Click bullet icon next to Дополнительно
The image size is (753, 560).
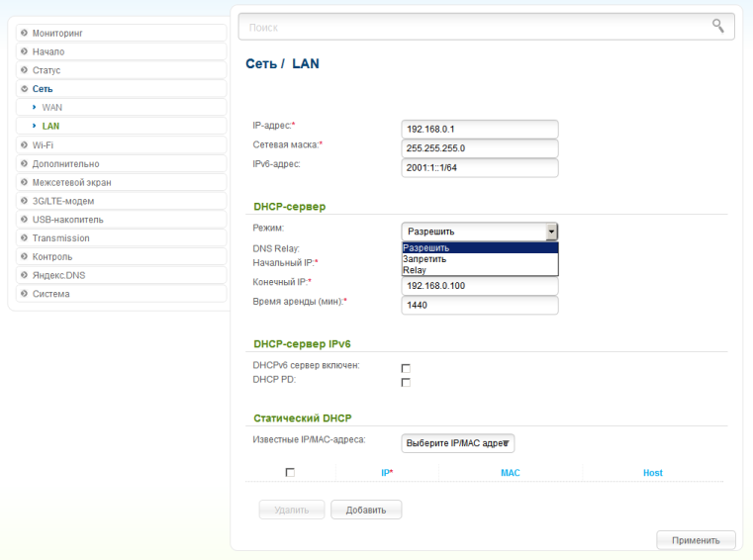(x=24, y=164)
